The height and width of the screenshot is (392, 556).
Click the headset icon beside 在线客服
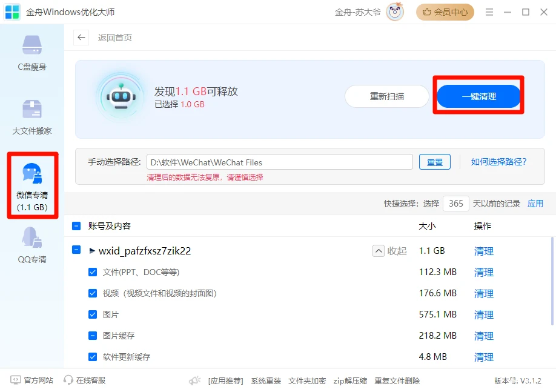(x=68, y=380)
